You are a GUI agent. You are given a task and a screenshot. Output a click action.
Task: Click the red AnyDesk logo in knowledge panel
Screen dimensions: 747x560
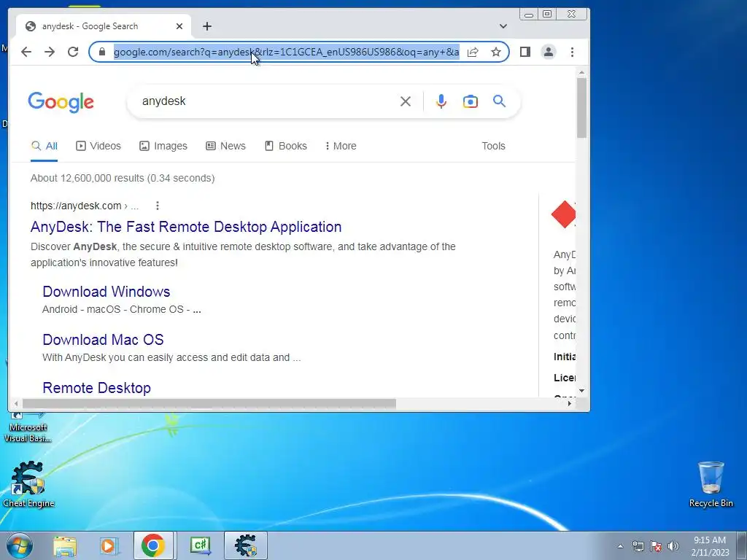coord(563,214)
